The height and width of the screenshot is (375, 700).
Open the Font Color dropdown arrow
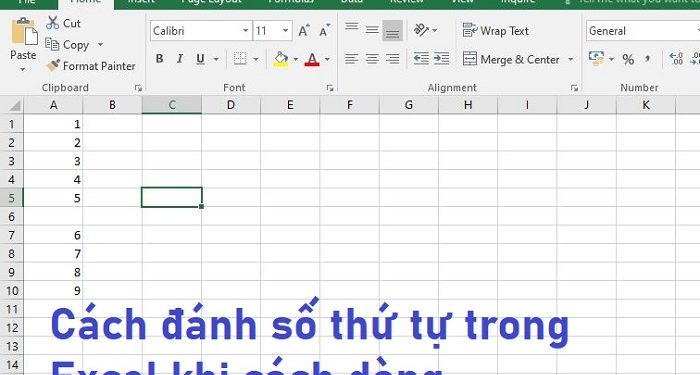click(x=327, y=59)
